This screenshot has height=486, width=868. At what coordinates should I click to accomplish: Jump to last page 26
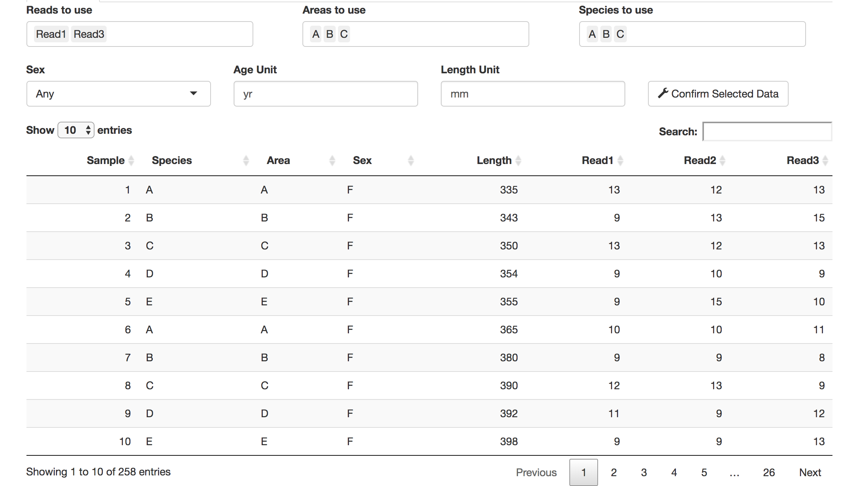[769, 472]
